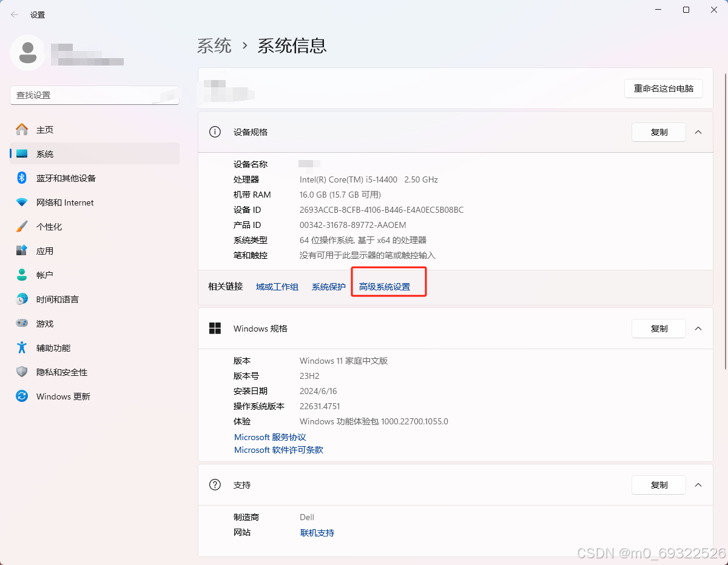Screen dimensions: 728x565
Task: Click the 查找设置 search field
Action: (x=95, y=95)
